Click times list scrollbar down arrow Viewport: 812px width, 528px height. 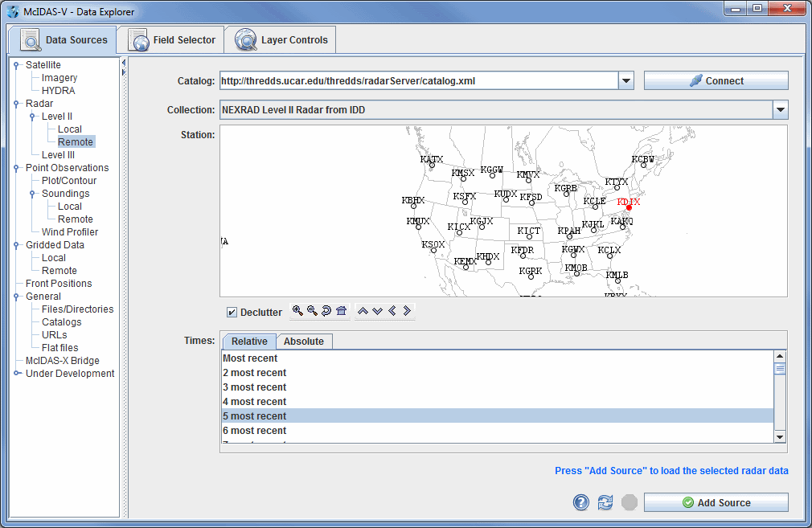click(x=780, y=437)
